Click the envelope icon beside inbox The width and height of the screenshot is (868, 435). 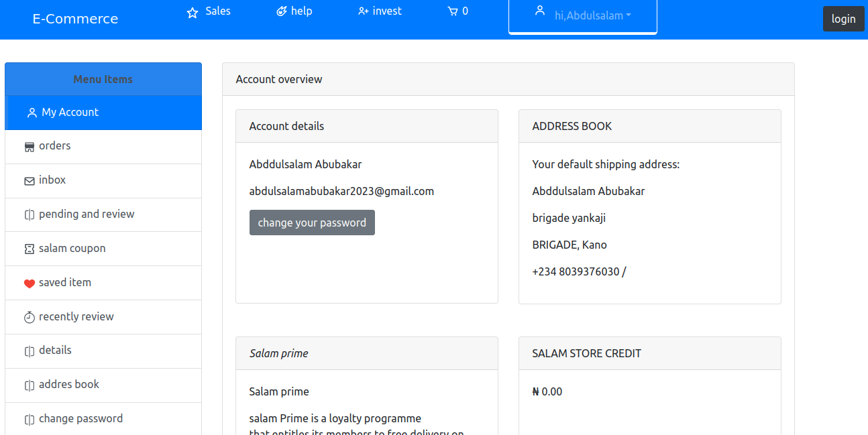[30, 181]
